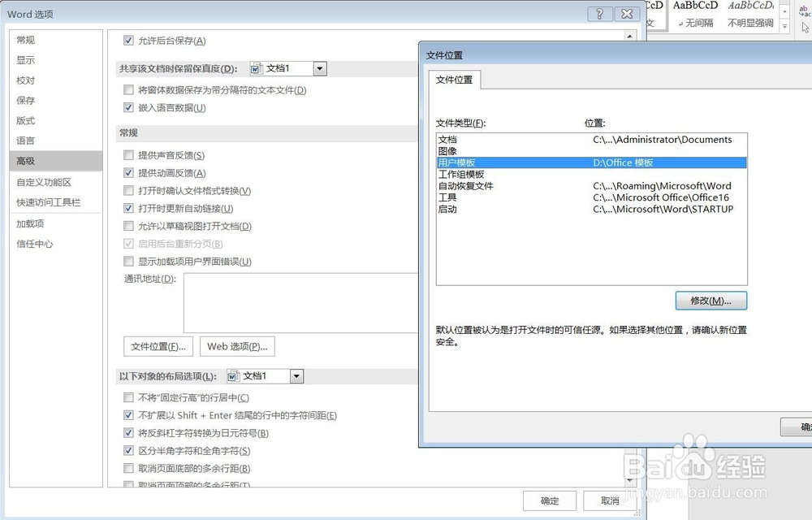Enable 提供声音反馈

(x=128, y=154)
